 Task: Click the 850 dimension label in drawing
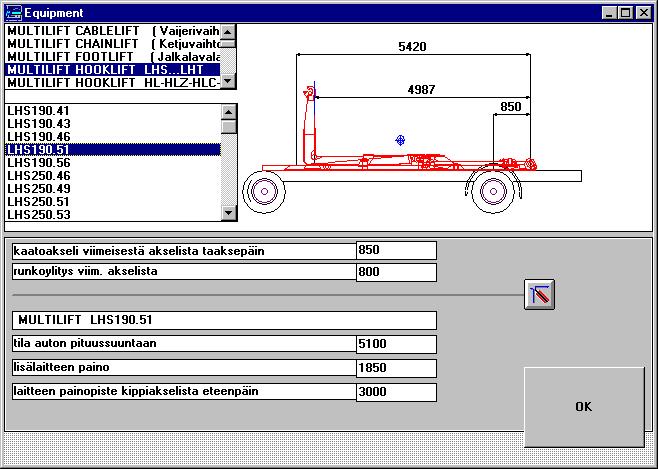(511, 107)
